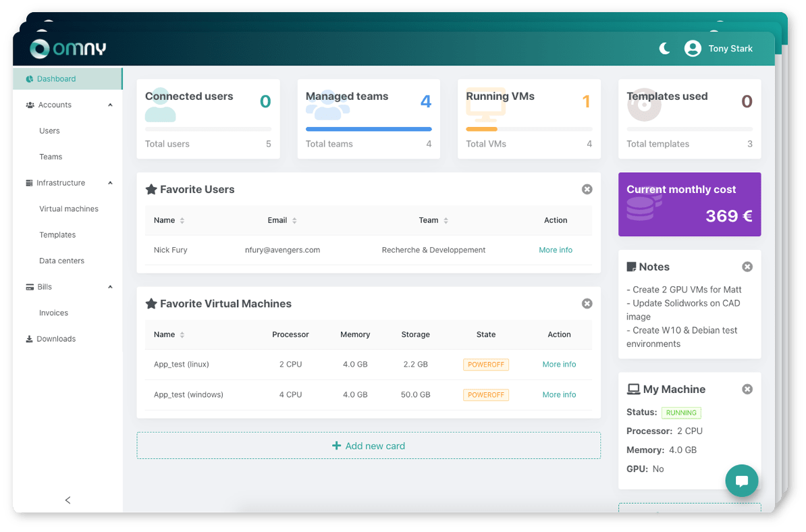The width and height of the screenshot is (806, 532).
Task: Click Recherche & Developpement team cell
Action: (x=433, y=250)
